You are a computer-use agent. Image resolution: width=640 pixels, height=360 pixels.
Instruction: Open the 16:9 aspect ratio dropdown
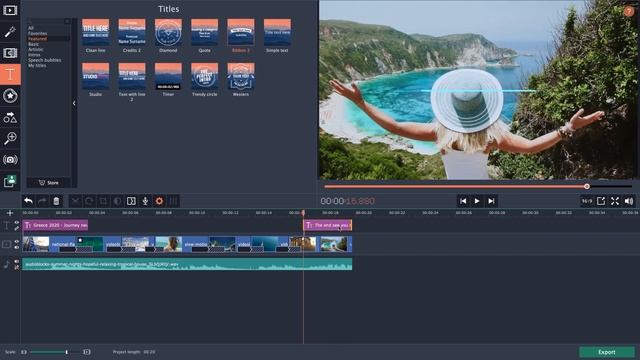587,201
